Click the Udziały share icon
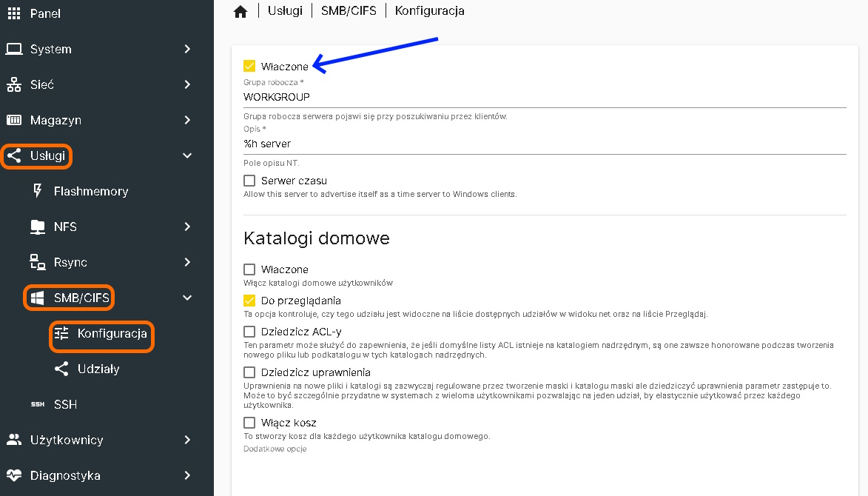This screenshot has width=868, height=496. click(x=61, y=369)
